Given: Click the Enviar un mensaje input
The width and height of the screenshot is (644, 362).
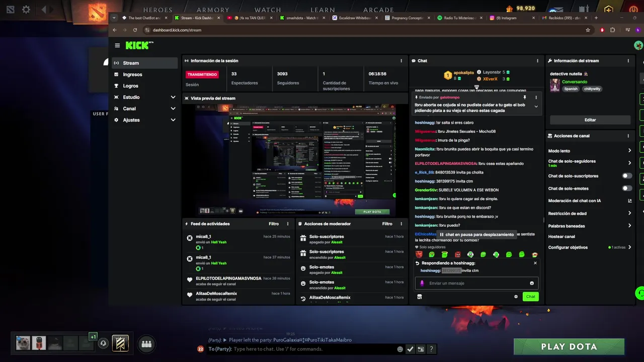Looking at the screenshot, I should tap(477, 283).
